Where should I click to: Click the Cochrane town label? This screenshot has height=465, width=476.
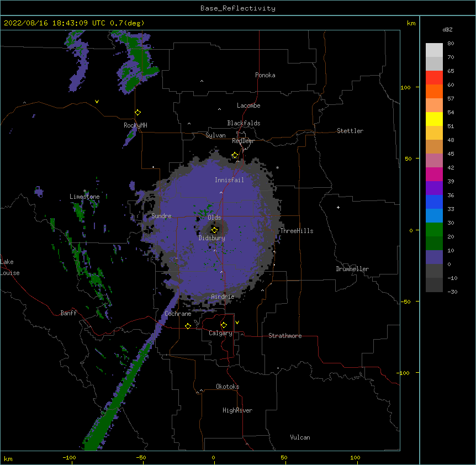coord(178,314)
